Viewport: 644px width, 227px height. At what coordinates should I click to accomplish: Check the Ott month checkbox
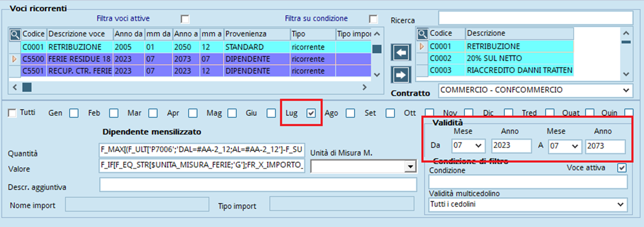pyautogui.click(x=429, y=112)
